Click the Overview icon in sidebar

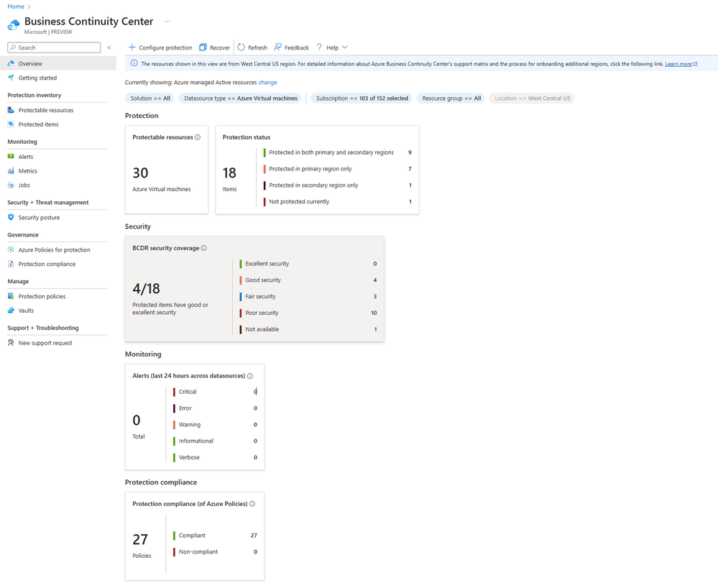click(11, 64)
